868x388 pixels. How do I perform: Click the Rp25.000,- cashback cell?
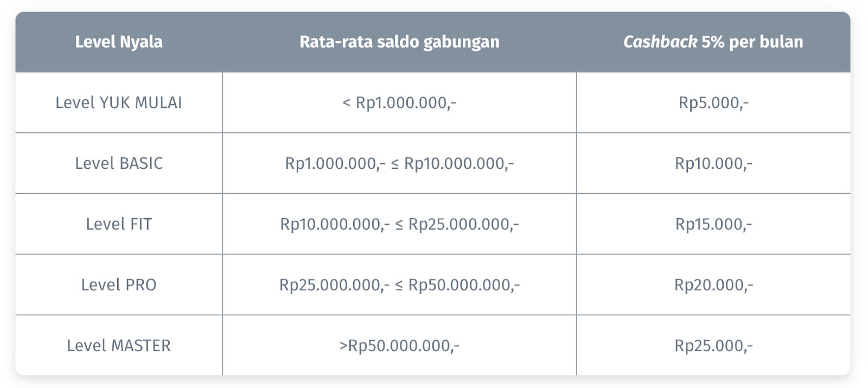coord(713,346)
